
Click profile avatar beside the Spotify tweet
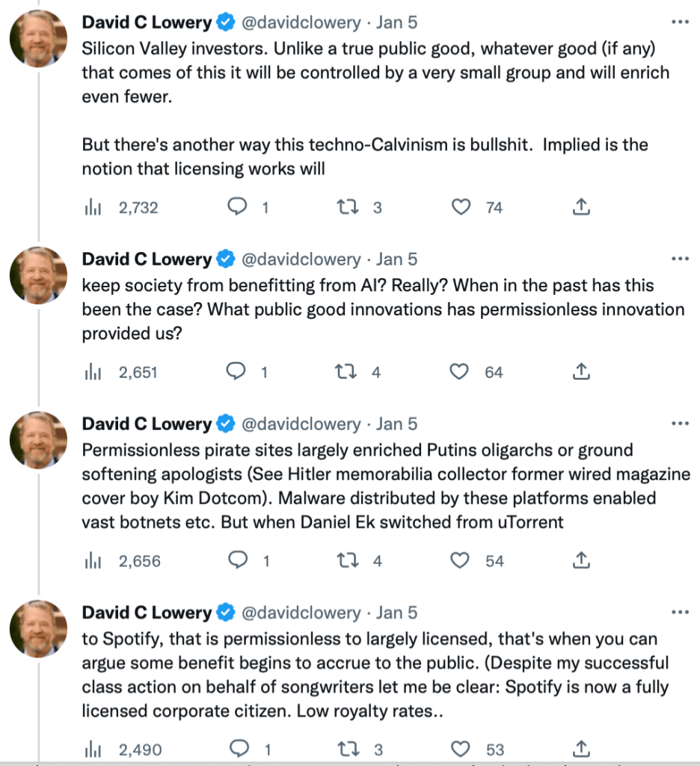tap(39, 628)
